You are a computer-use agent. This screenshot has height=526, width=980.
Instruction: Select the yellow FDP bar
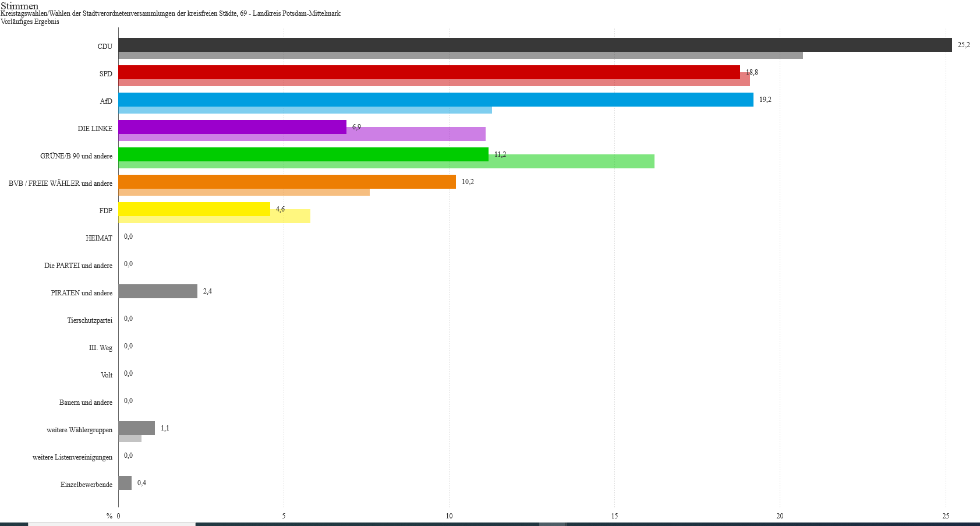(x=194, y=209)
